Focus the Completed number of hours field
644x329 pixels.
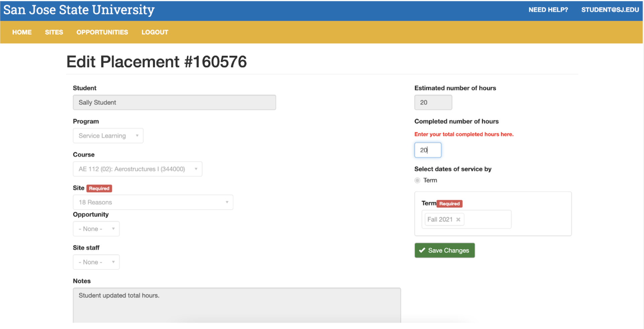tap(428, 150)
